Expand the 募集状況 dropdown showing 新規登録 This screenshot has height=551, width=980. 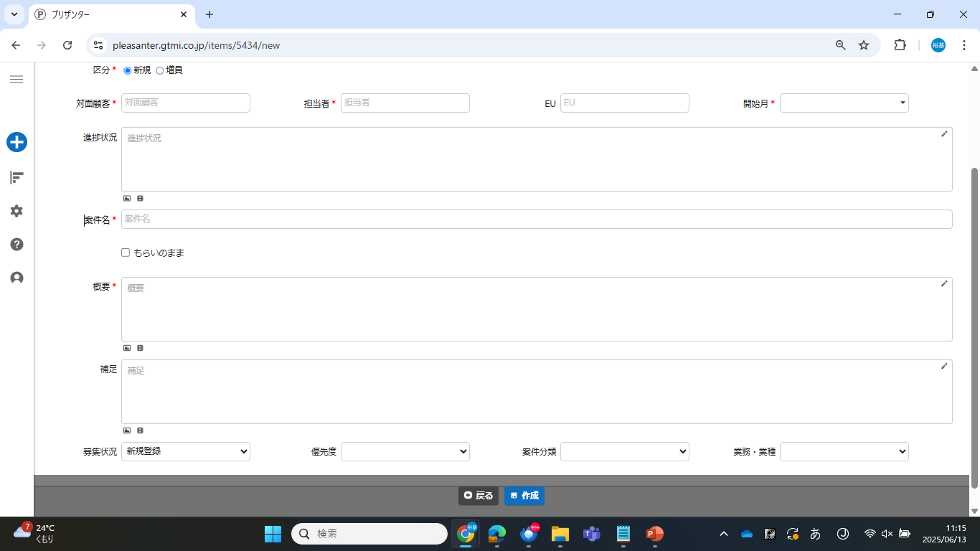click(185, 451)
